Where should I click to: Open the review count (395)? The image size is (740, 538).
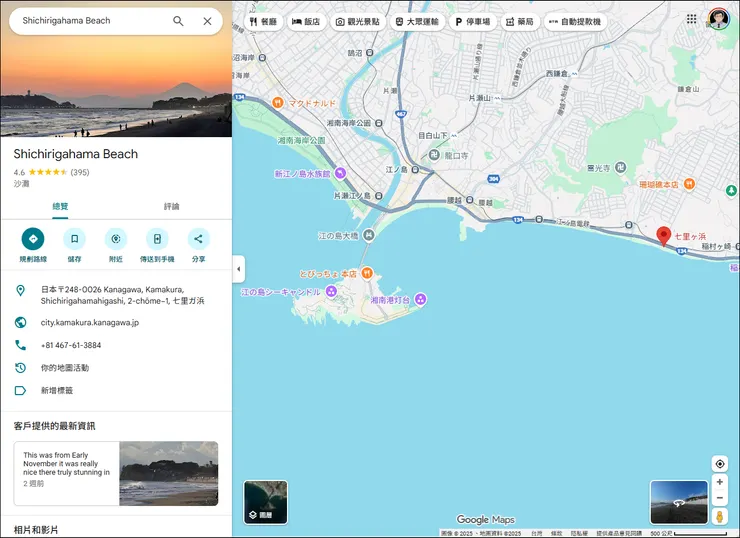[80, 172]
